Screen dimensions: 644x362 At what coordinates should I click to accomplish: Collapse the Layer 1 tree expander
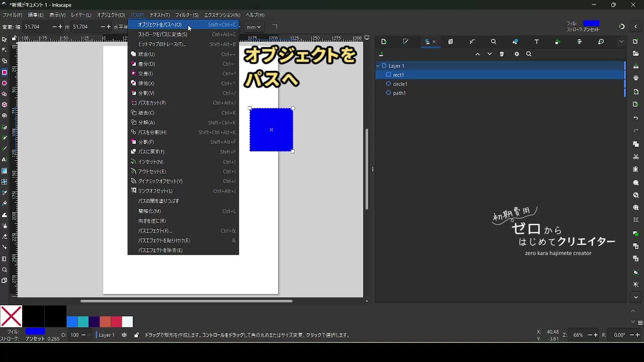coord(378,66)
